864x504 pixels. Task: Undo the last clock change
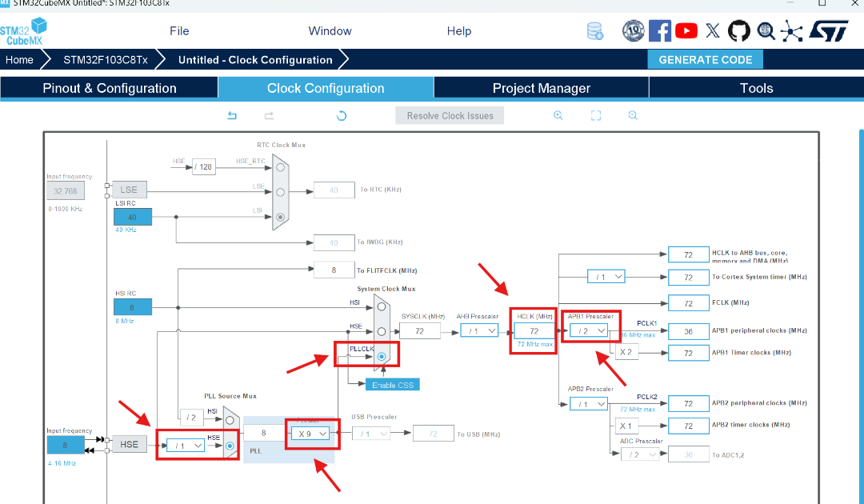tap(232, 116)
